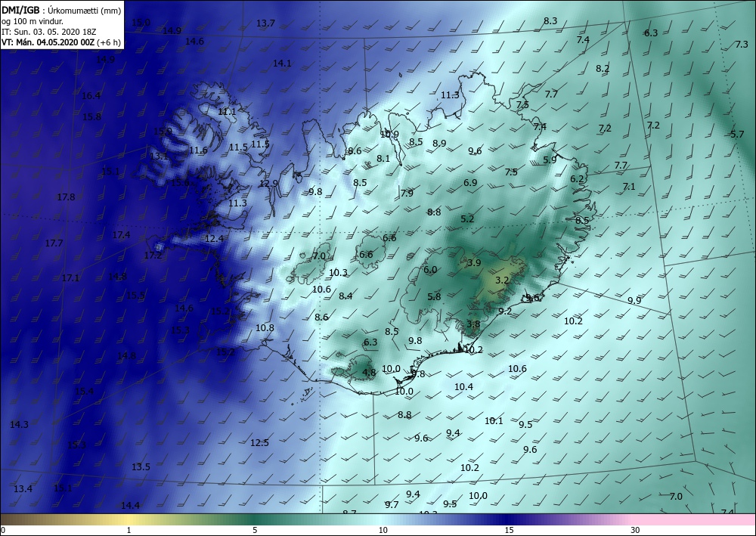
Task: Select the map value 8.3
Action: 550,20
